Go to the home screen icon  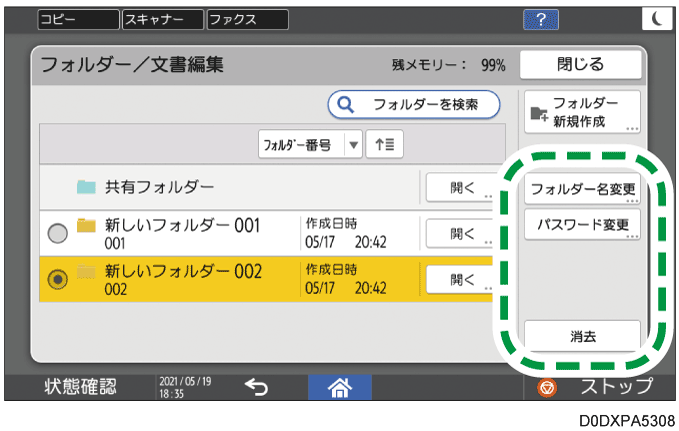pos(340,387)
